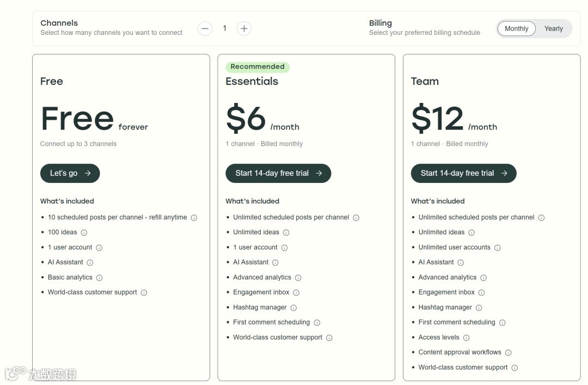Click the Let's go button
Viewport: 588px width, 385px height.
click(70, 173)
